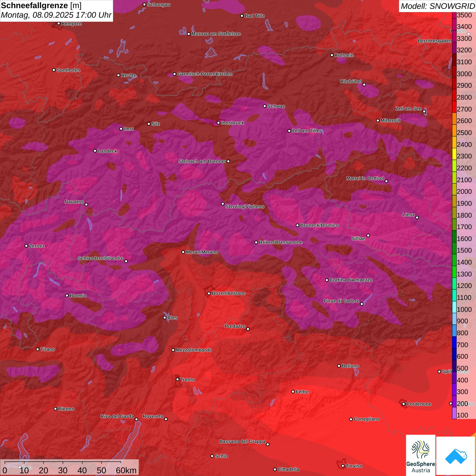Click the Zernez location dot

pos(27,246)
